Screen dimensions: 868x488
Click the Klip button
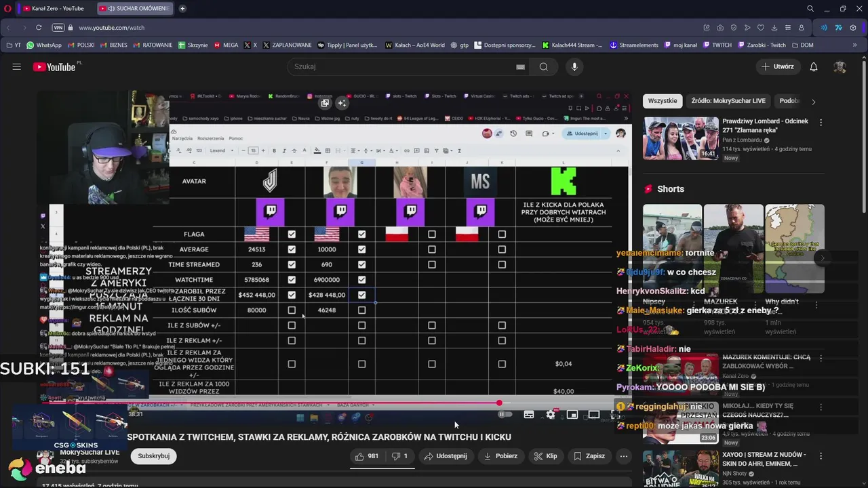546,456
